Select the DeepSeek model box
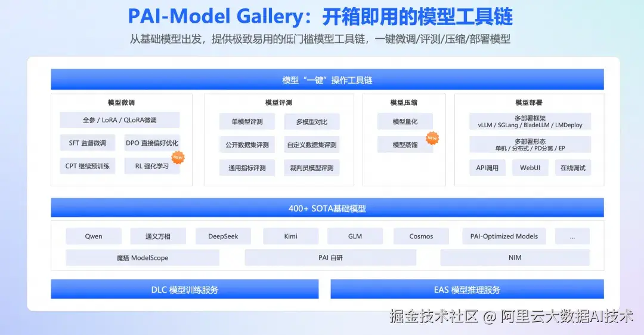Viewport: 644px width, 335px height. pos(223,236)
